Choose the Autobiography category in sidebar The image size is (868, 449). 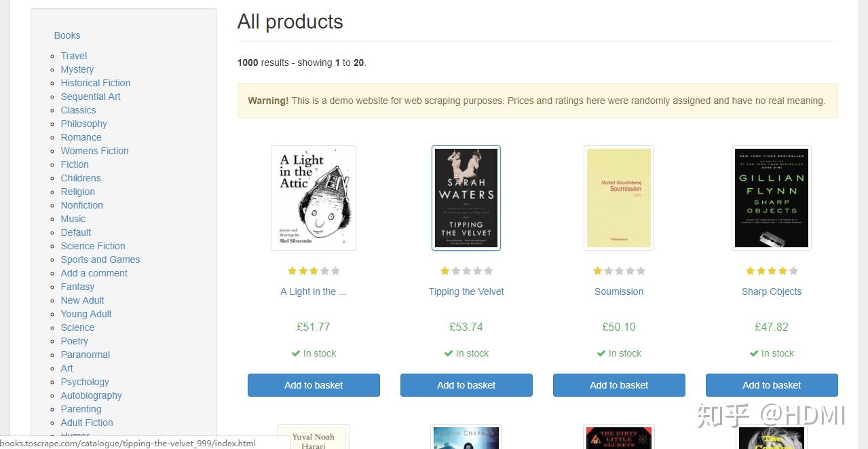tap(92, 395)
